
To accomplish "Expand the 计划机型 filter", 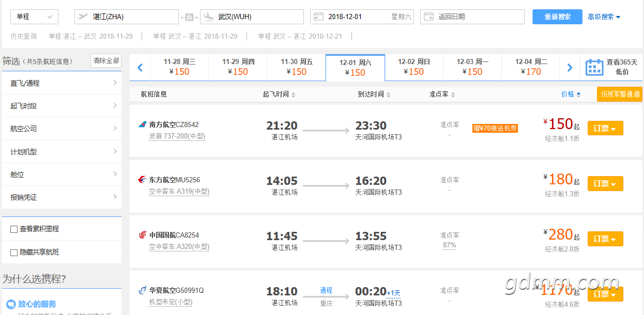I will coord(62,152).
